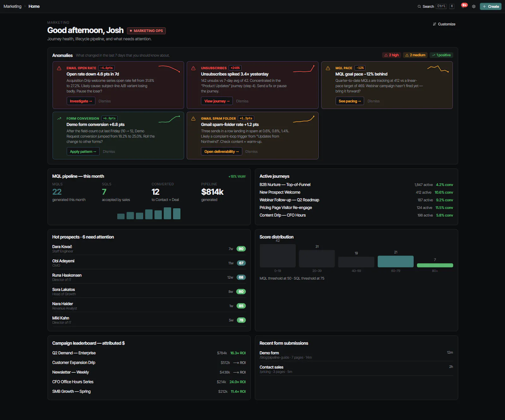This screenshot has height=420, width=505.
Task: Click the Form Conversion sparkline chart
Action: click(169, 119)
